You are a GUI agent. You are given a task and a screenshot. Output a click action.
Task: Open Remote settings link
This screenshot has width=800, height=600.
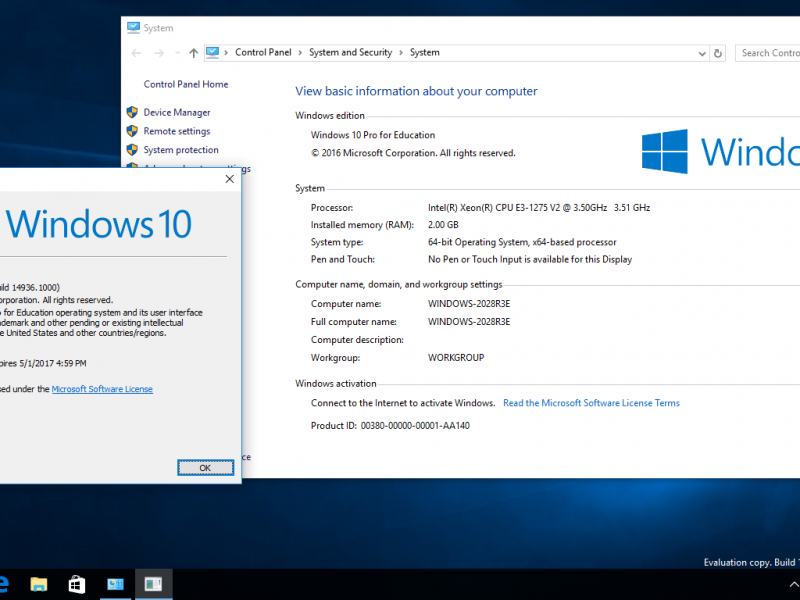[x=177, y=131]
